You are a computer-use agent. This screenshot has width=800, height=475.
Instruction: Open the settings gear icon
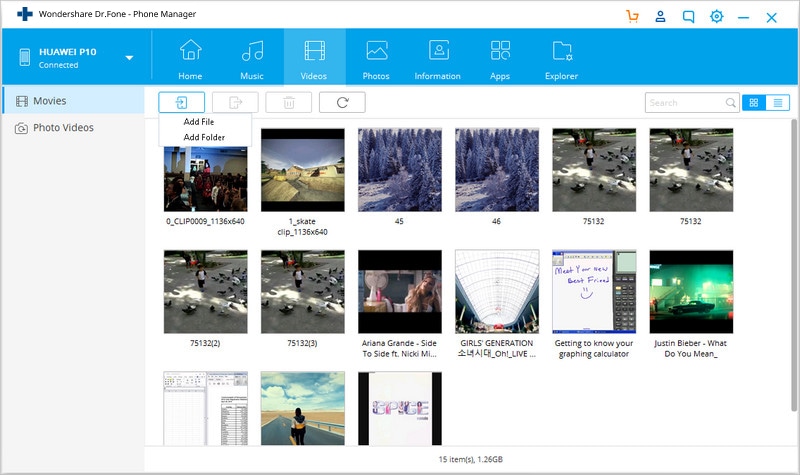[x=716, y=16]
